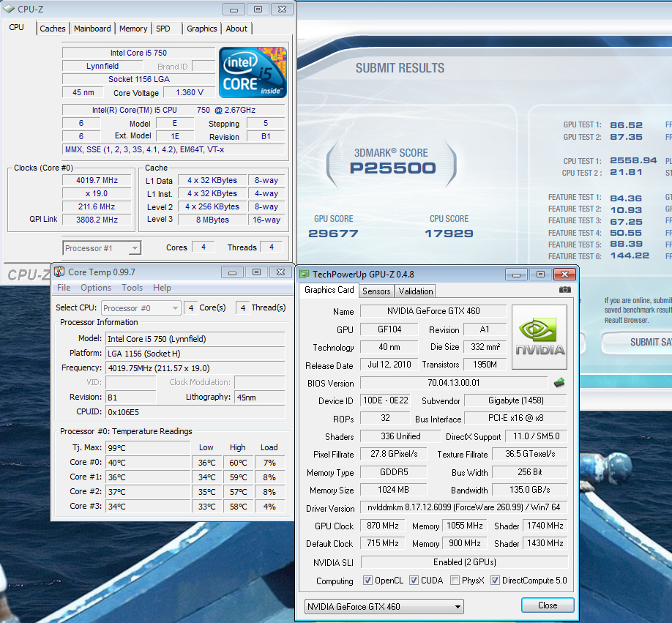672x623 pixels.
Task: Open the Validation tab in GPU-Z
Action: [416, 291]
